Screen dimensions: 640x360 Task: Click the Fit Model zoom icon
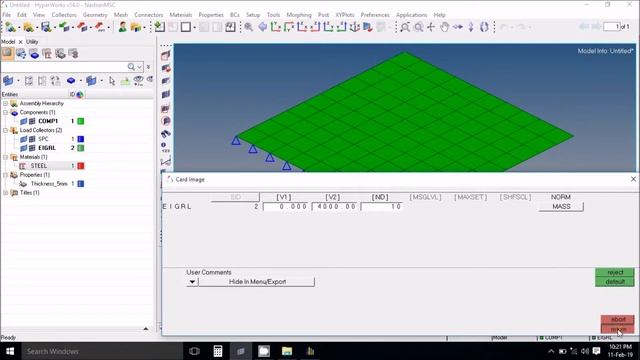405,27
